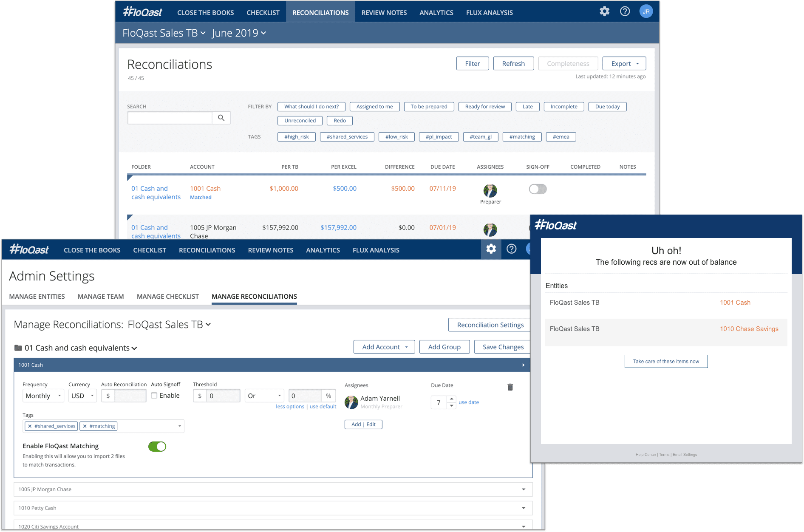The height and width of the screenshot is (532, 804).
Task: Click less options link
Action: point(290,407)
